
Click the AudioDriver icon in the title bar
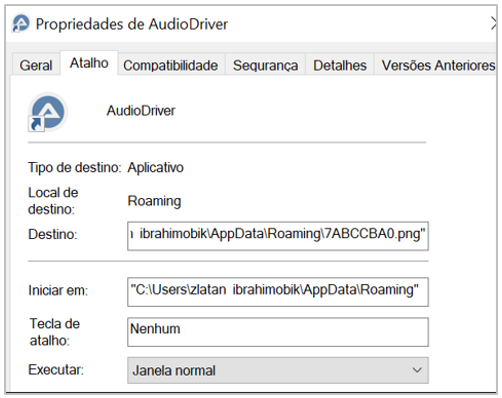pyautogui.click(x=20, y=23)
